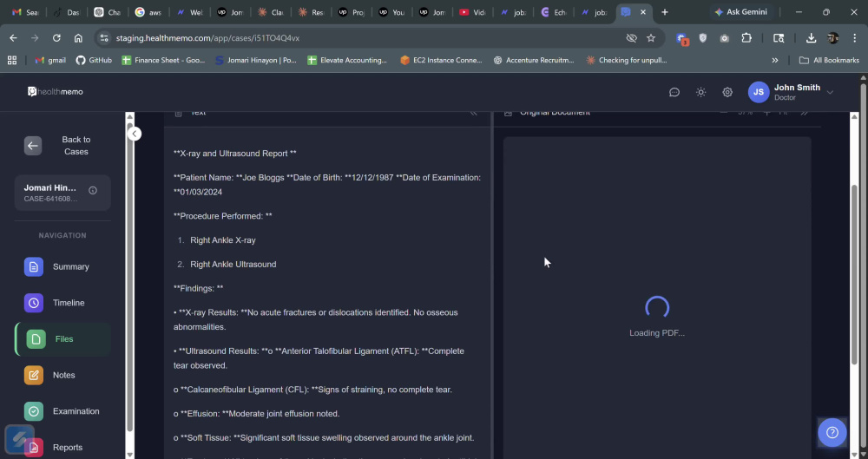Viewport: 868px width, 459px height.
Task: Open Examination page from sidebar
Action: (62, 411)
